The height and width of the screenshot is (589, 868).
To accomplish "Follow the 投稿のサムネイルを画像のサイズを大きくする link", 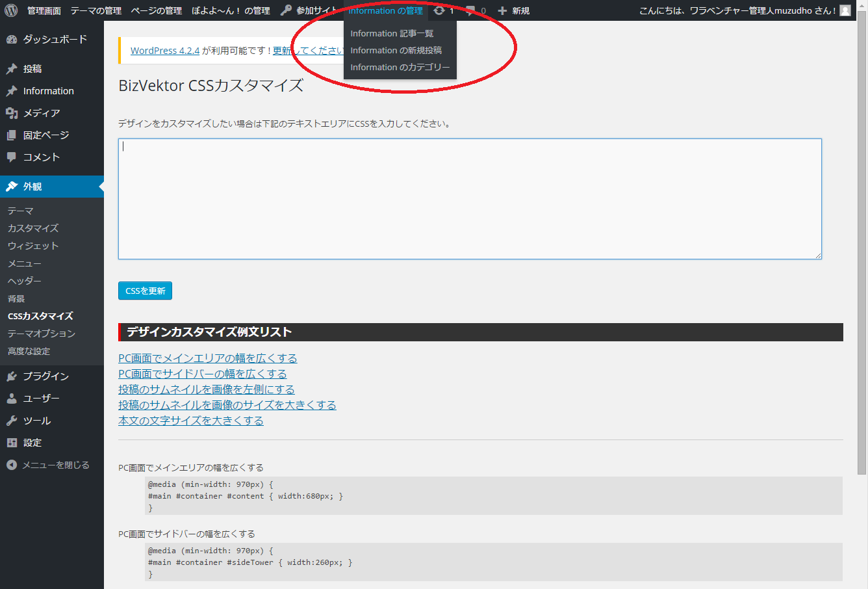I will [x=227, y=405].
